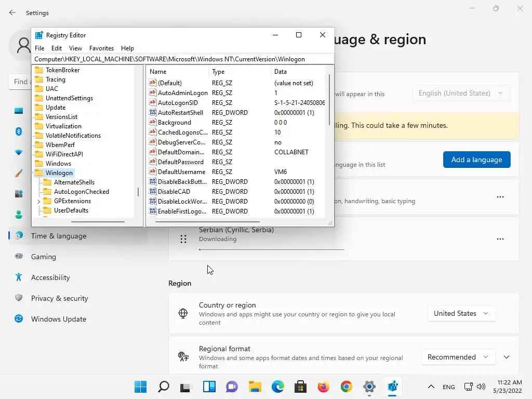532x399 pixels.
Task: Open the Favorites menu in Registry Editor
Action: click(101, 48)
